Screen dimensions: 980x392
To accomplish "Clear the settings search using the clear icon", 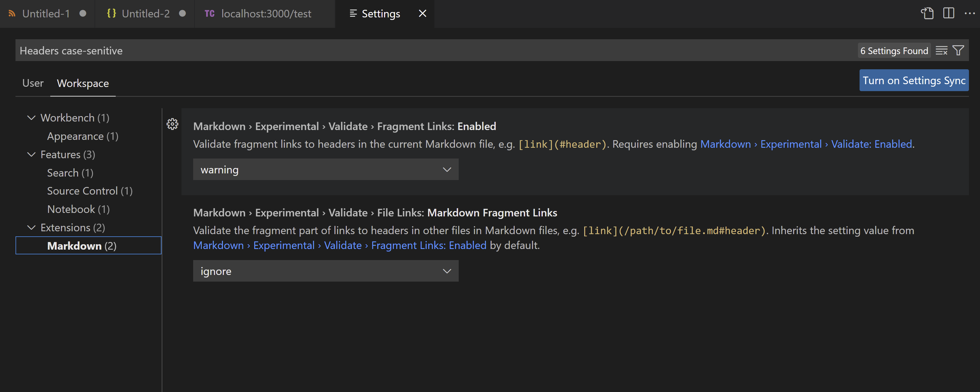I will [x=942, y=50].
